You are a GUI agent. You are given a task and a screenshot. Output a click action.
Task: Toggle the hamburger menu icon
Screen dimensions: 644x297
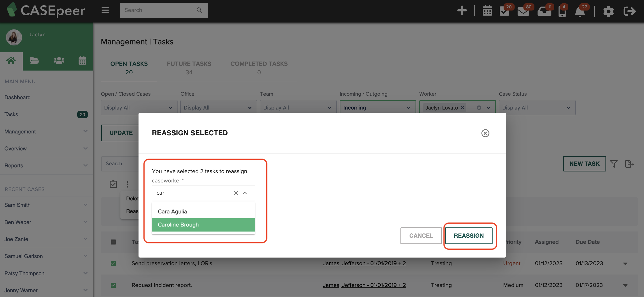point(105,10)
